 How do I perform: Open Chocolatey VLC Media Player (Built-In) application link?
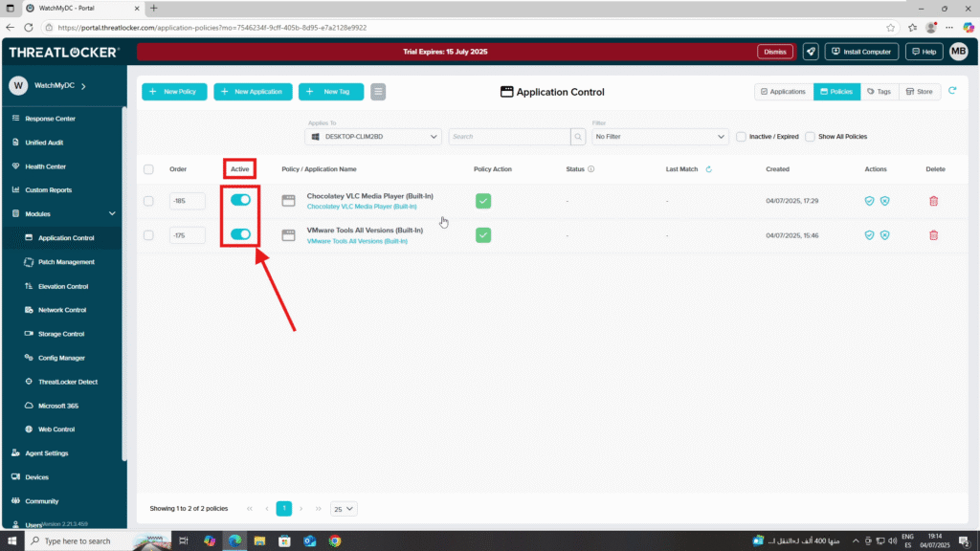tap(361, 207)
